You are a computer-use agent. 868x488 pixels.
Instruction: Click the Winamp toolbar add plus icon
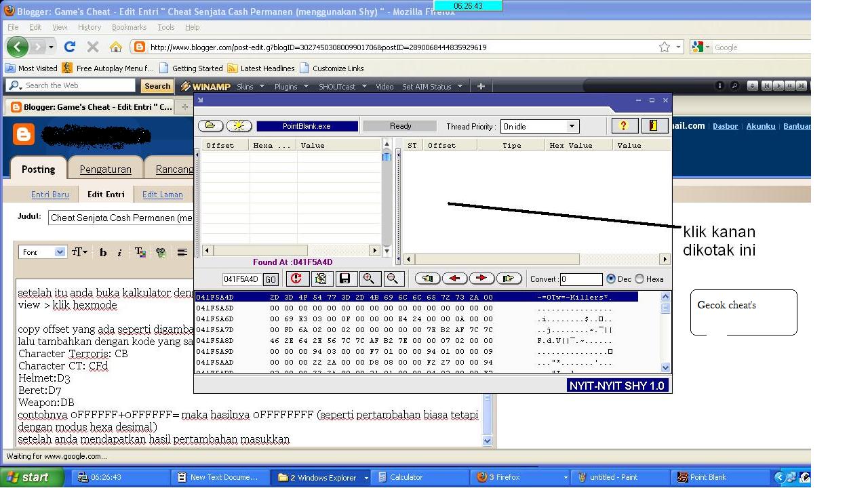(481, 86)
